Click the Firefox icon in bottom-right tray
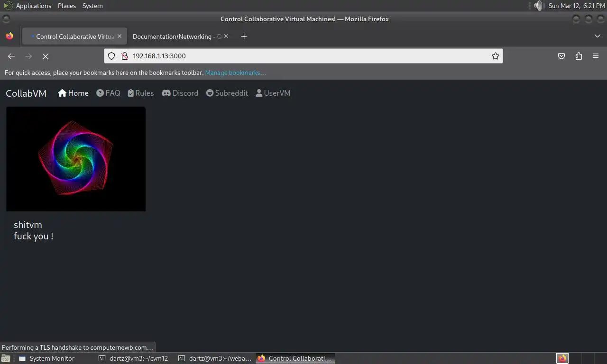 [x=562, y=358]
